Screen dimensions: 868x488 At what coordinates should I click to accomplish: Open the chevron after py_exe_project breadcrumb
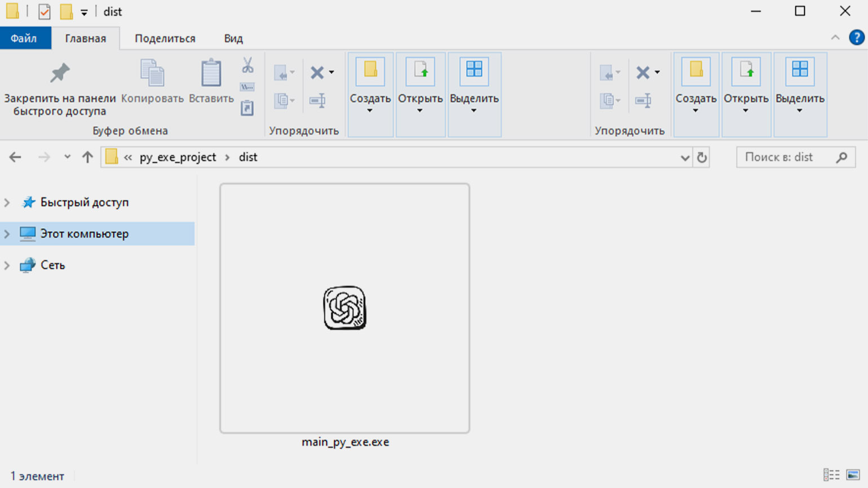pos(227,157)
